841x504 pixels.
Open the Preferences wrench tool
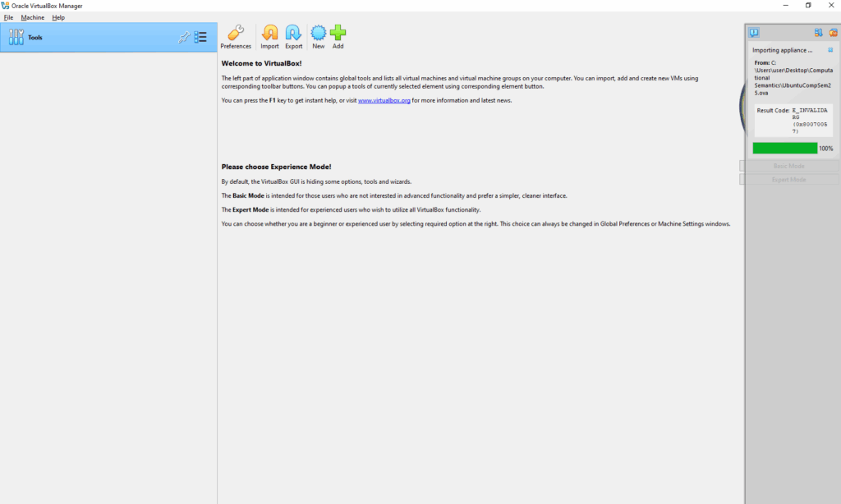pos(236,37)
